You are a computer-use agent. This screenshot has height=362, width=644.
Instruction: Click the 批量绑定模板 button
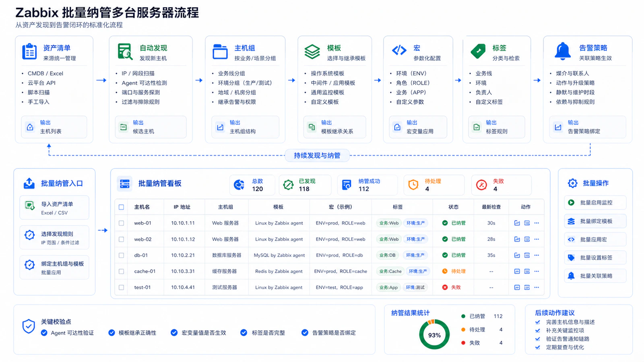pos(595,221)
